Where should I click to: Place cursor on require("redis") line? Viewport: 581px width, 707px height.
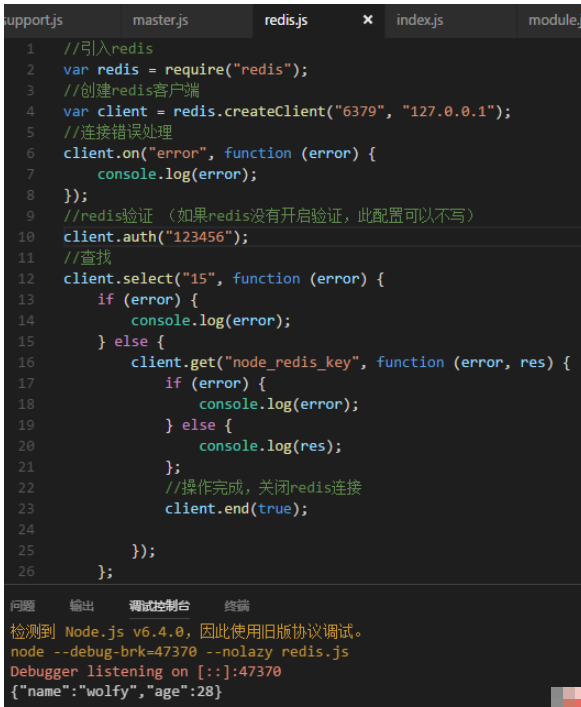point(185,70)
